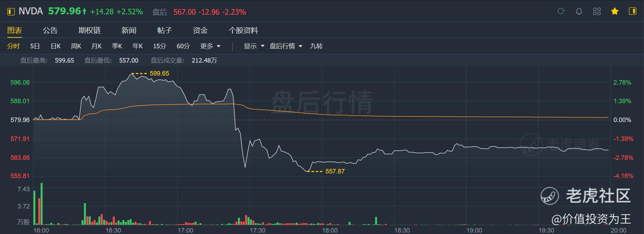Click the 盘后最高 value 599.65
Screen dimensions: 644x234
tap(64, 61)
